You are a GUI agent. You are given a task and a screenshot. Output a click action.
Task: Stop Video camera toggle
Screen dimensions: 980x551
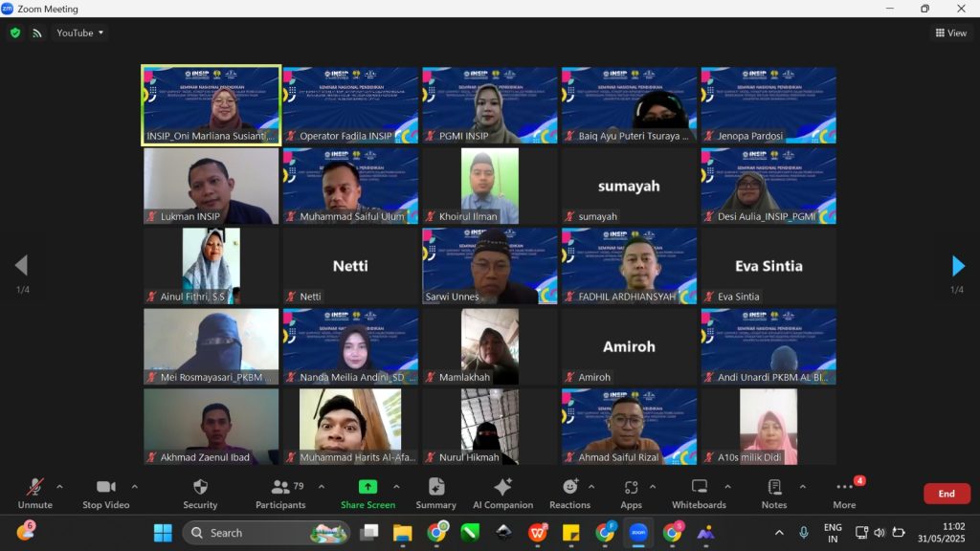pos(105,493)
